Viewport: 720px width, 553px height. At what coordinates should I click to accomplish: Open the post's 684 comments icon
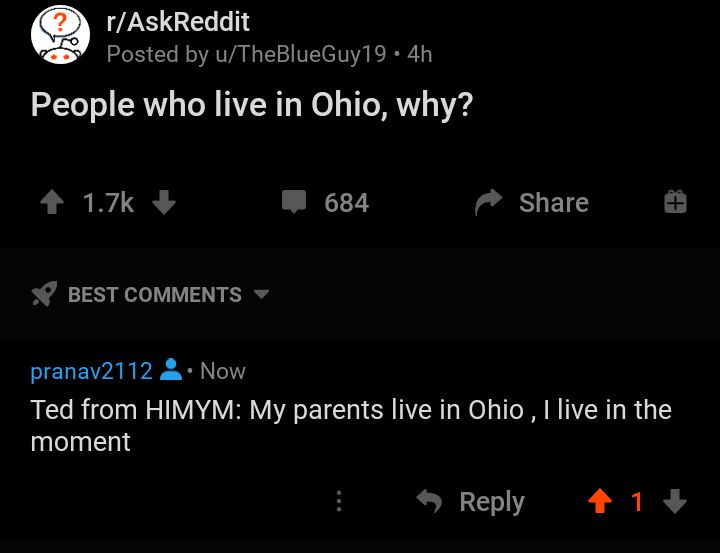(294, 203)
